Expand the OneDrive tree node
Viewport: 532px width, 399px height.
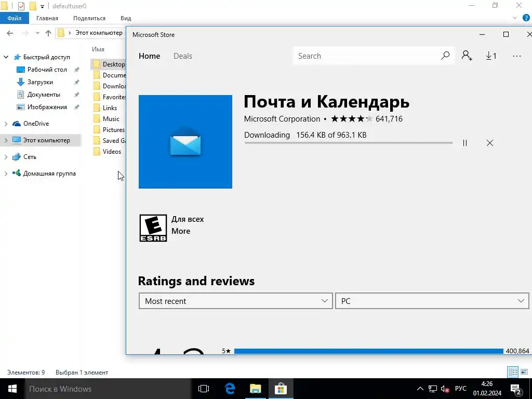pos(6,124)
